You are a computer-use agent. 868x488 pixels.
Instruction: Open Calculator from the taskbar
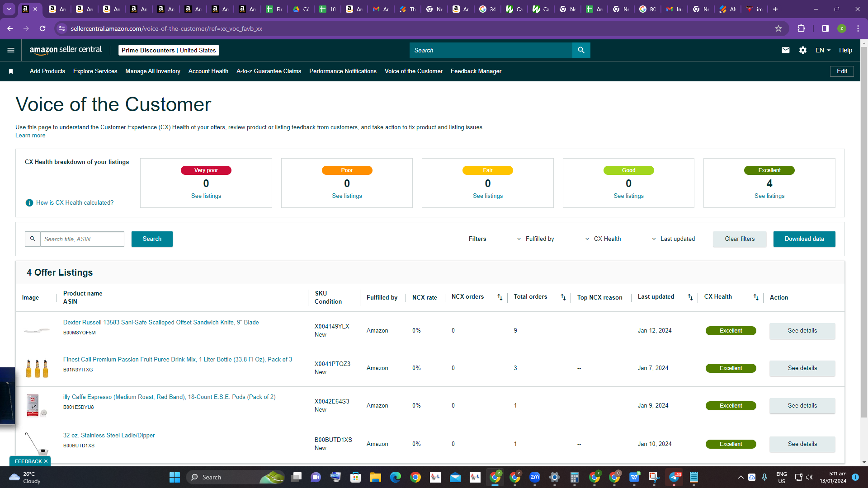point(575,477)
